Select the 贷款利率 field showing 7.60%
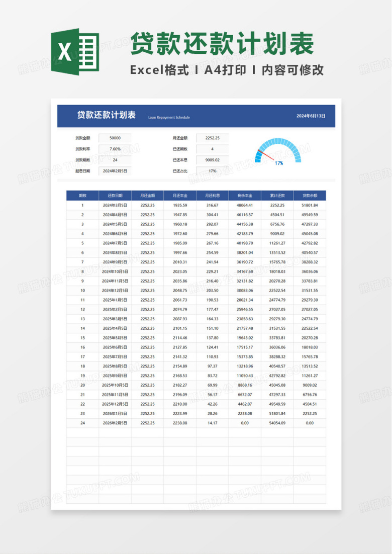The width and height of the screenshot is (392, 554). 115,149
